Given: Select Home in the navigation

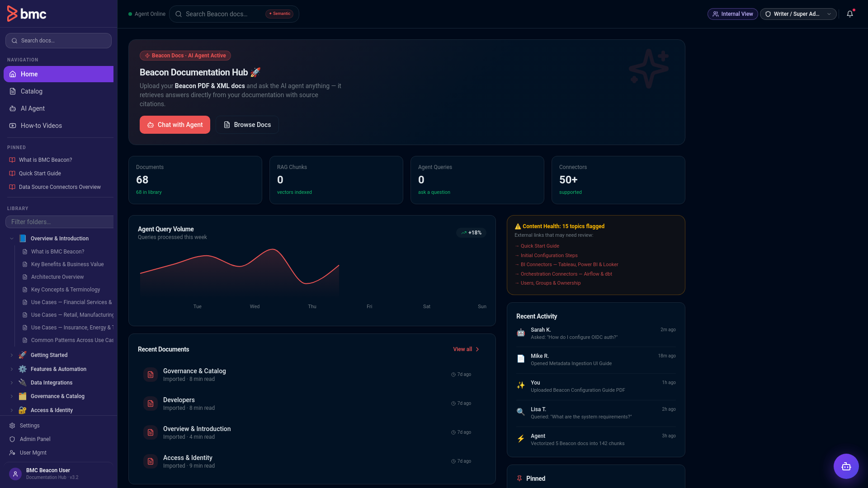Looking at the screenshot, I should 58,74.
